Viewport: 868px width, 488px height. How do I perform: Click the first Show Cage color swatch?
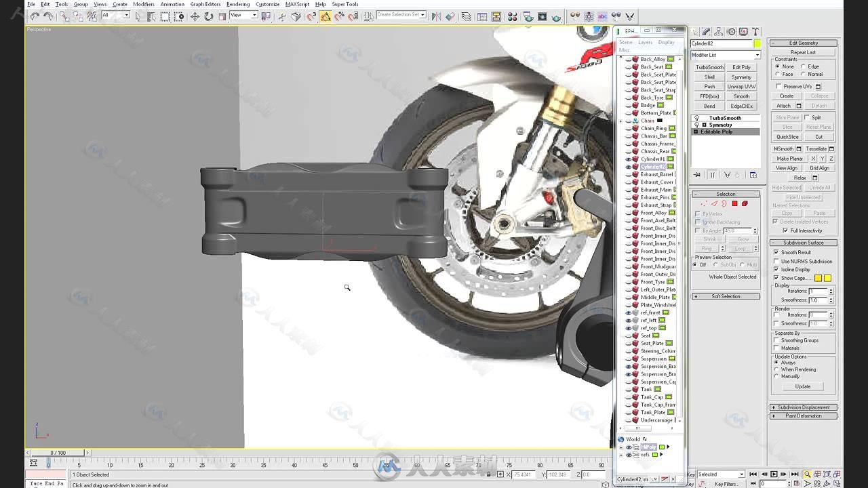coord(818,278)
